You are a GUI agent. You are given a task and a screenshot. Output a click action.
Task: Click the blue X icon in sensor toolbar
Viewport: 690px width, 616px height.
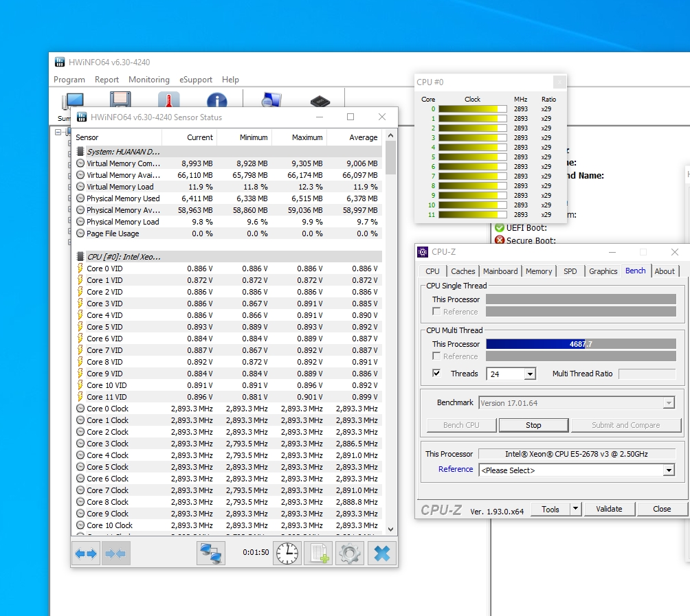381,554
